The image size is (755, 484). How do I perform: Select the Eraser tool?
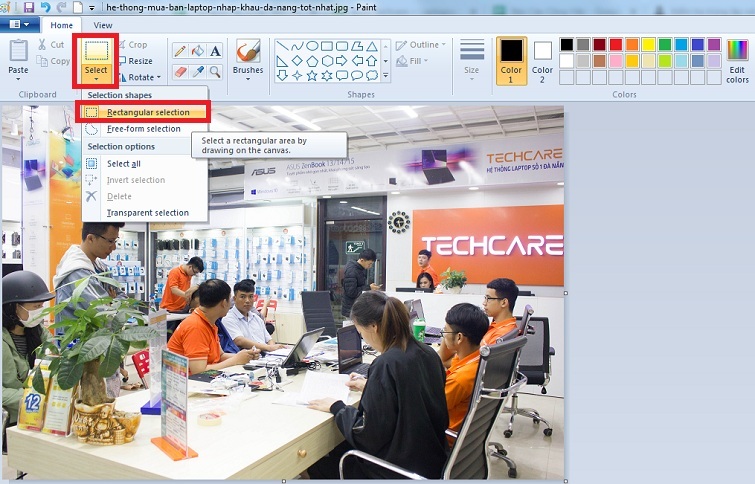point(180,72)
